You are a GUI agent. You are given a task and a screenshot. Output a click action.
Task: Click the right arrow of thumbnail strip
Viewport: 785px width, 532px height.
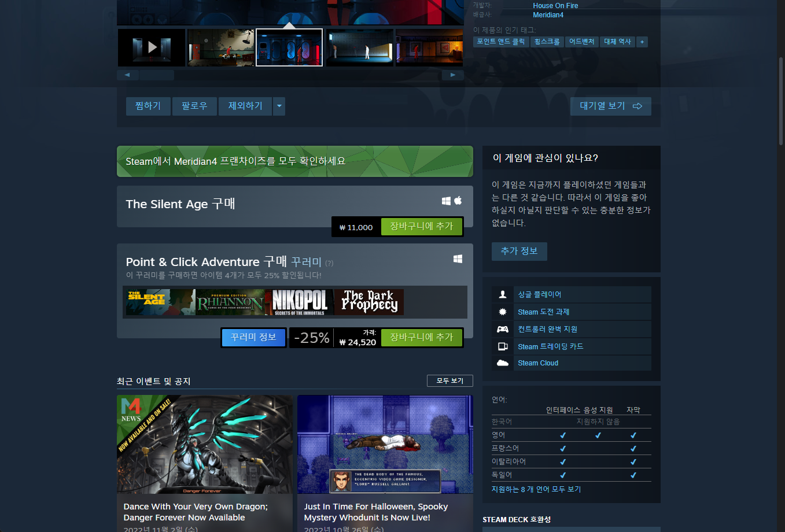click(x=453, y=75)
